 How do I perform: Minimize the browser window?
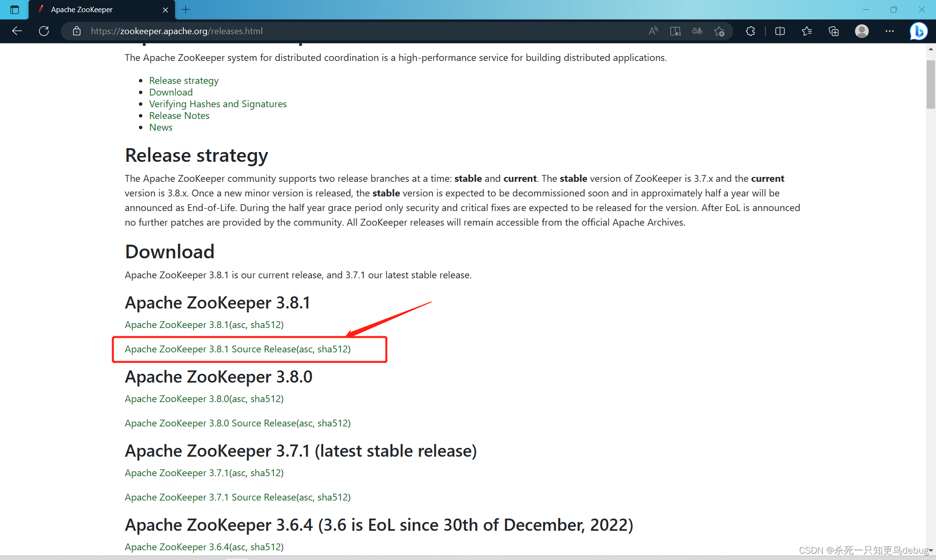click(x=866, y=10)
